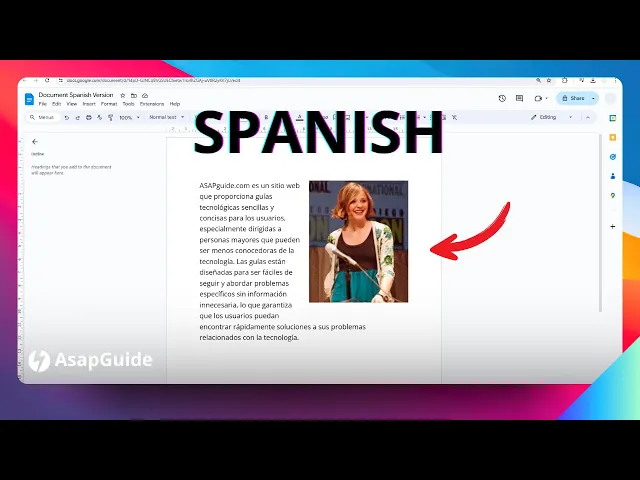
Task: Print the document using the printer icon
Action: pyautogui.click(x=89, y=118)
